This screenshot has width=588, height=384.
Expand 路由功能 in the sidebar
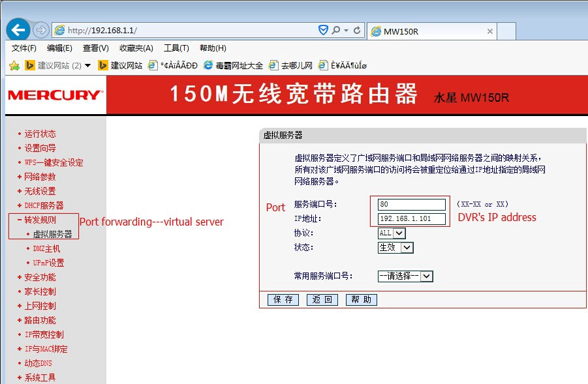[40, 320]
